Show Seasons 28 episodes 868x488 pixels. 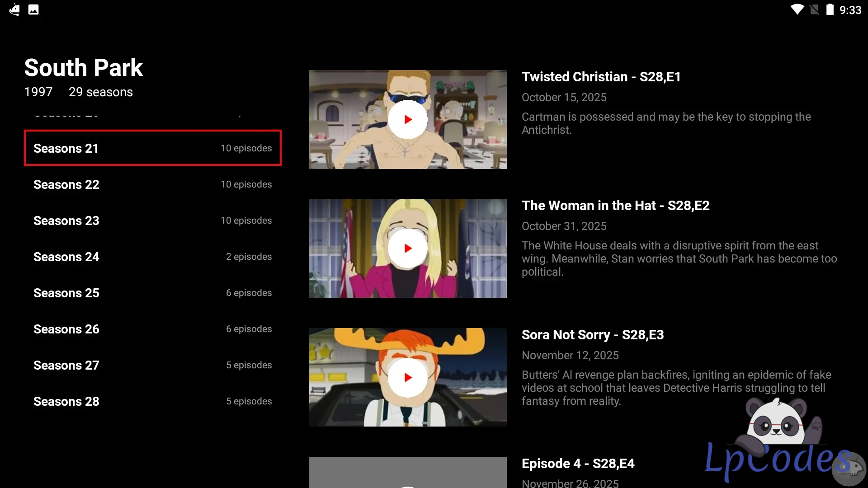tap(153, 401)
